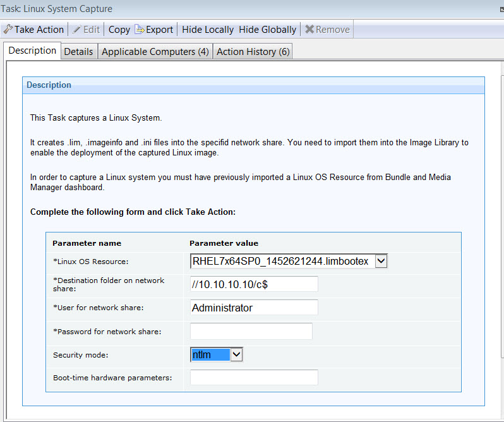Click the Export toolbar label

click(x=159, y=30)
